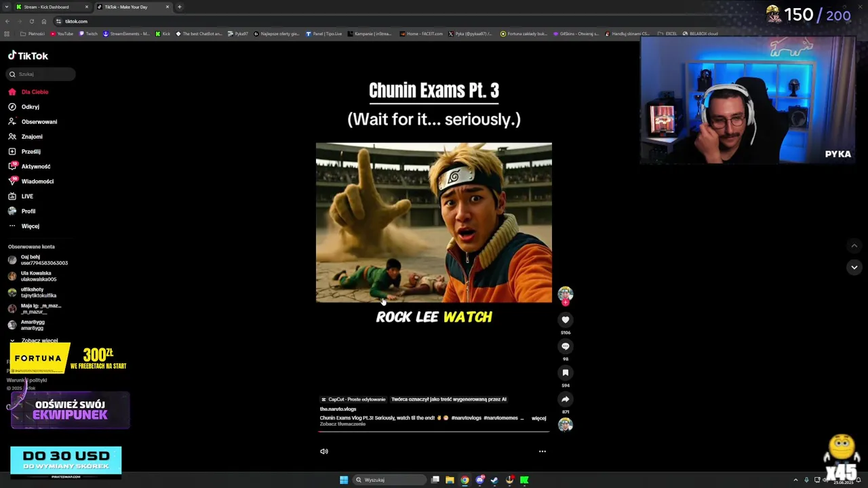Click the Wyszukaj taskbar search box

click(x=391, y=480)
